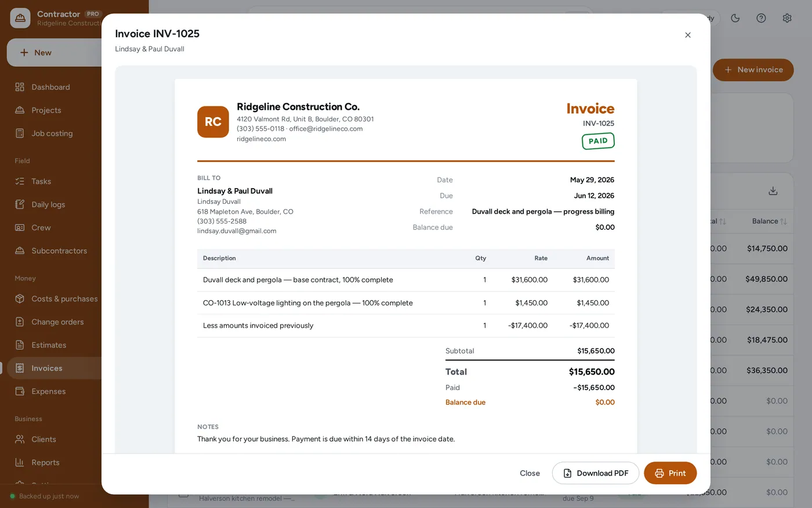Screen dimensions: 812x508
Task: Click the Close text button
Action: (x=530, y=473)
